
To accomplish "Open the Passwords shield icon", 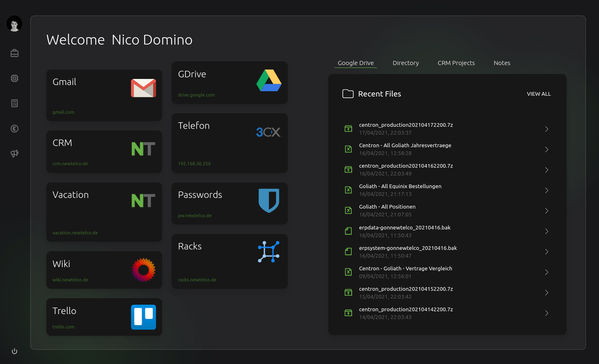I will click(269, 200).
